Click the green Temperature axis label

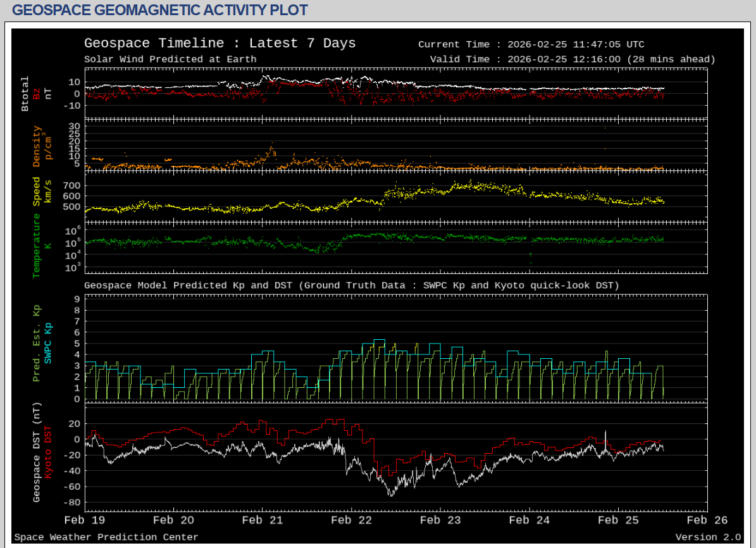(37, 246)
